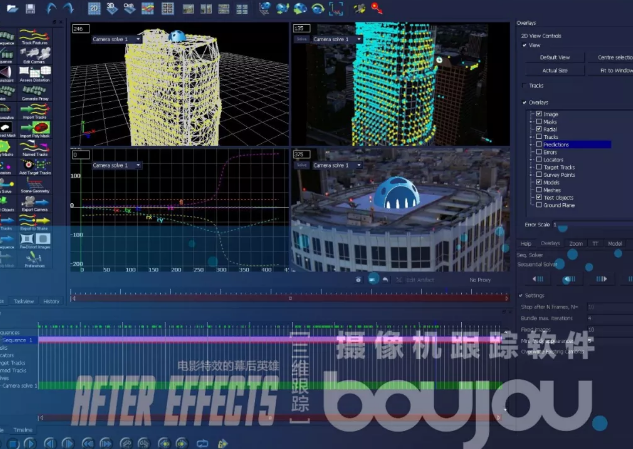Open the Export Camera tool
633x449 pixels.
(35, 204)
